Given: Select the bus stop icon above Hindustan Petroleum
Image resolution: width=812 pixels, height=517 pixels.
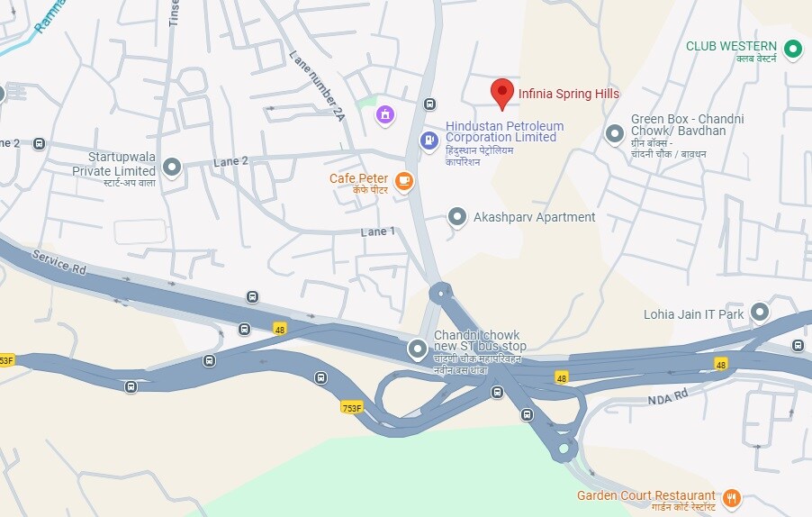Looking at the screenshot, I should tap(429, 104).
